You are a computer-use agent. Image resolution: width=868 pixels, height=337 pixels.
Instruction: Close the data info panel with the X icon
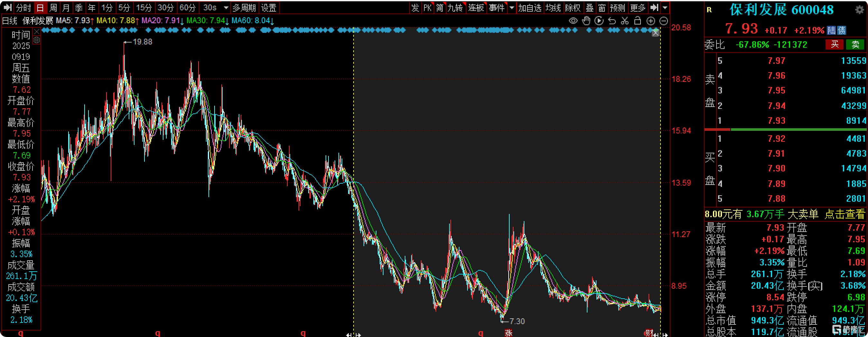coord(36,32)
